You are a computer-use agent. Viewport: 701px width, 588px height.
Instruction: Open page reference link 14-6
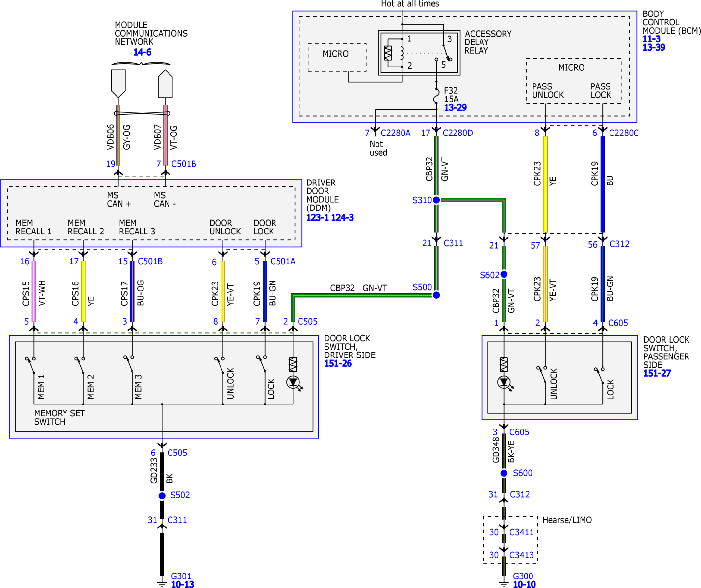pyautogui.click(x=142, y=52)
